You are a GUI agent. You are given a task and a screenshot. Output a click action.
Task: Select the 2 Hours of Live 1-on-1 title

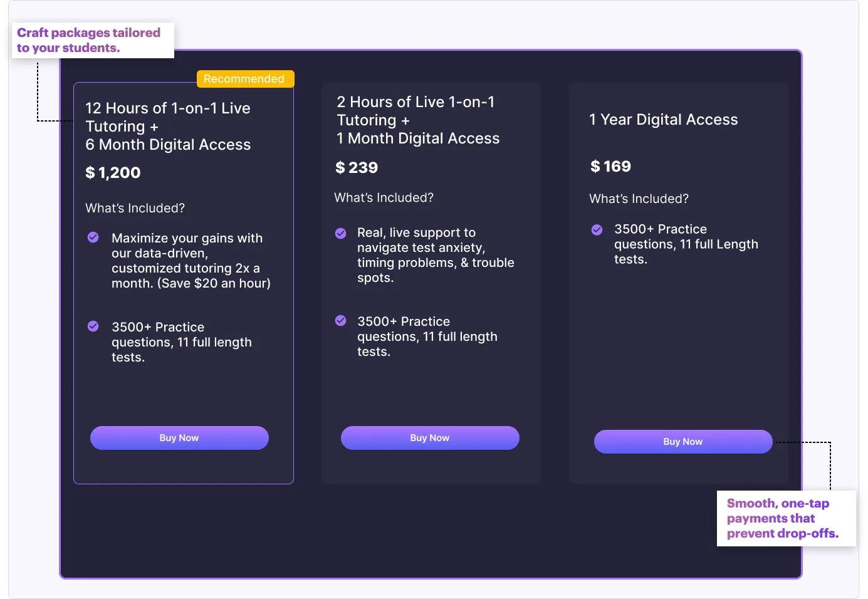click(418, 120)
